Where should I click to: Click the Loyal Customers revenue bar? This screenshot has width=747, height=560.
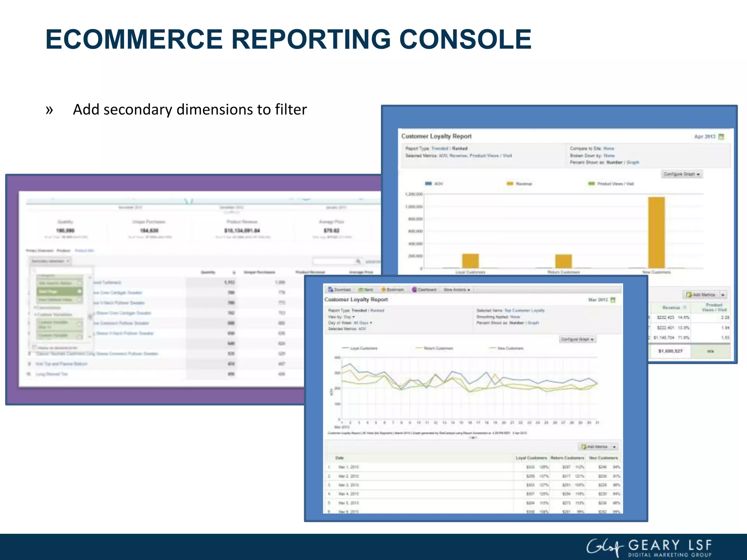[471, 261]
